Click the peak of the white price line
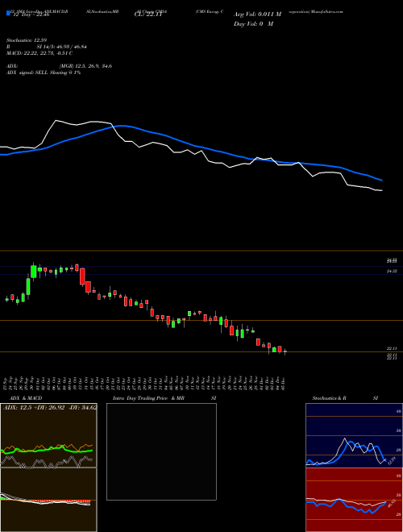 tap(56, 120)
